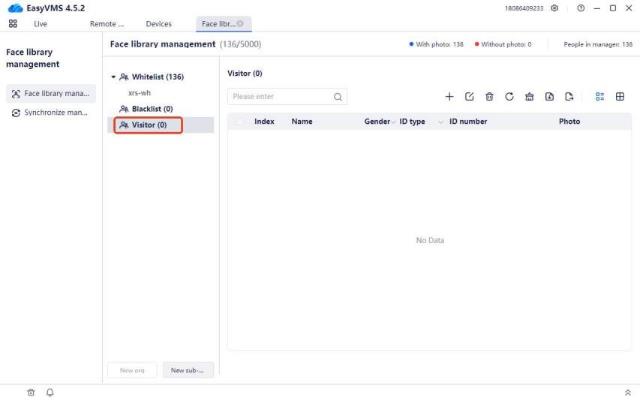Switch to the Live tab

click(40, 23)
